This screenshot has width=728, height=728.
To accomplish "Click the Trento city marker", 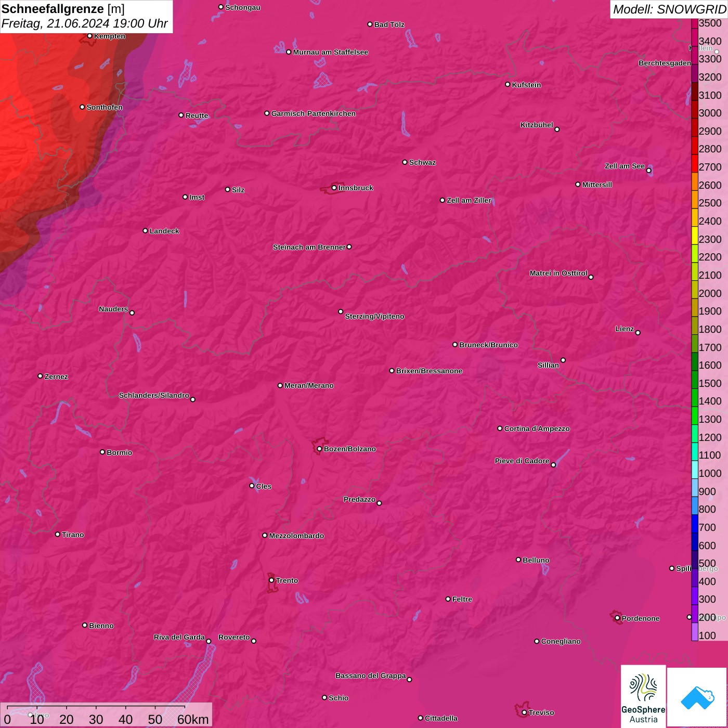I will (271, 580).
